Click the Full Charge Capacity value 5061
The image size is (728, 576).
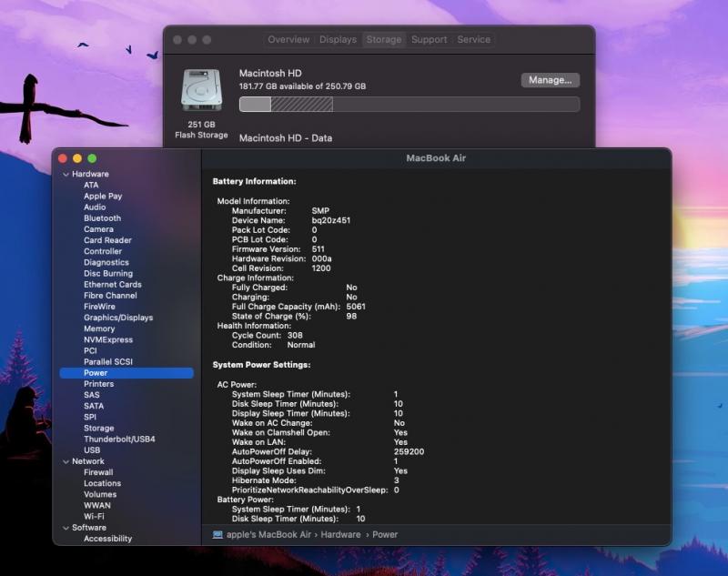pos(356,307)
